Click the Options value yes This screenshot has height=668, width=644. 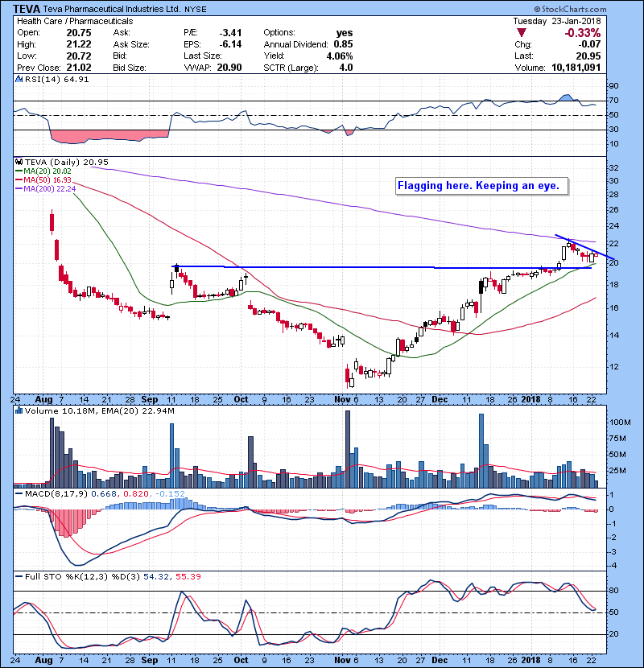344,33
